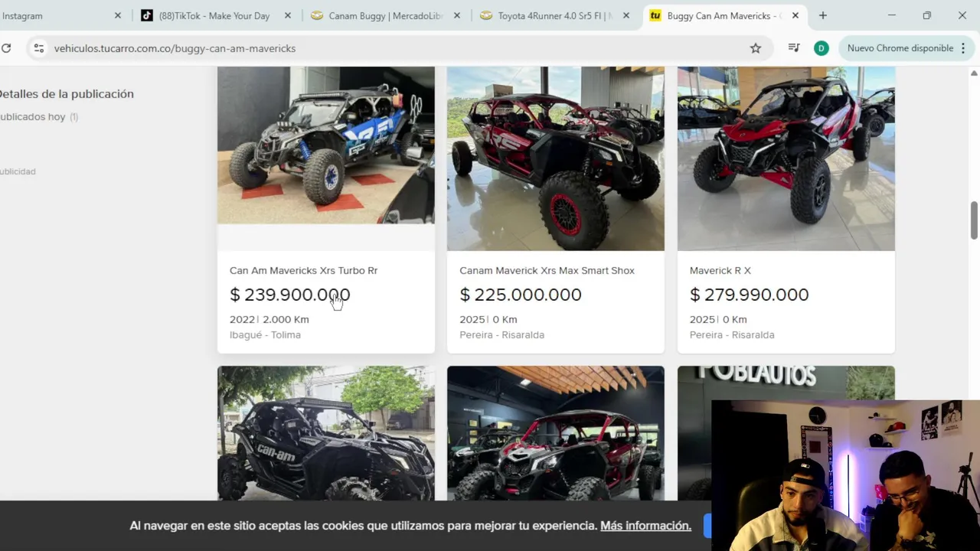Image resolution: width=980 pixels, height=551 pixels.
Task: Reload the page with the refresh icon
Action: tap(6, 48)
